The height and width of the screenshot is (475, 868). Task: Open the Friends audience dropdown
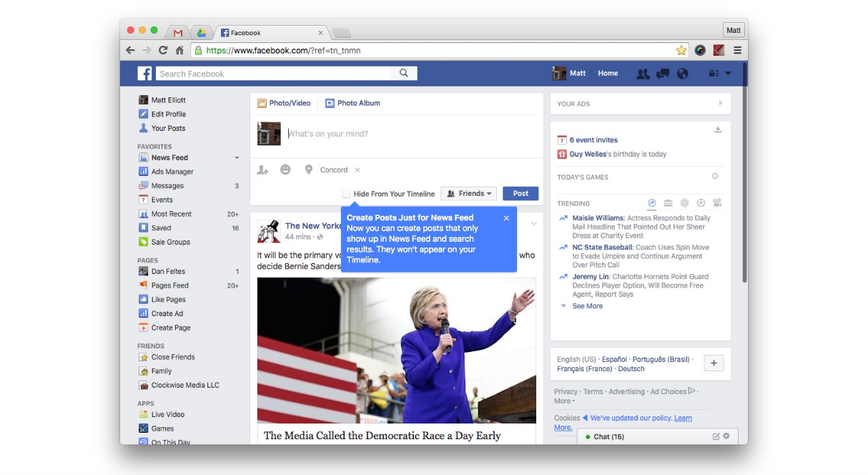coord(468,194)
